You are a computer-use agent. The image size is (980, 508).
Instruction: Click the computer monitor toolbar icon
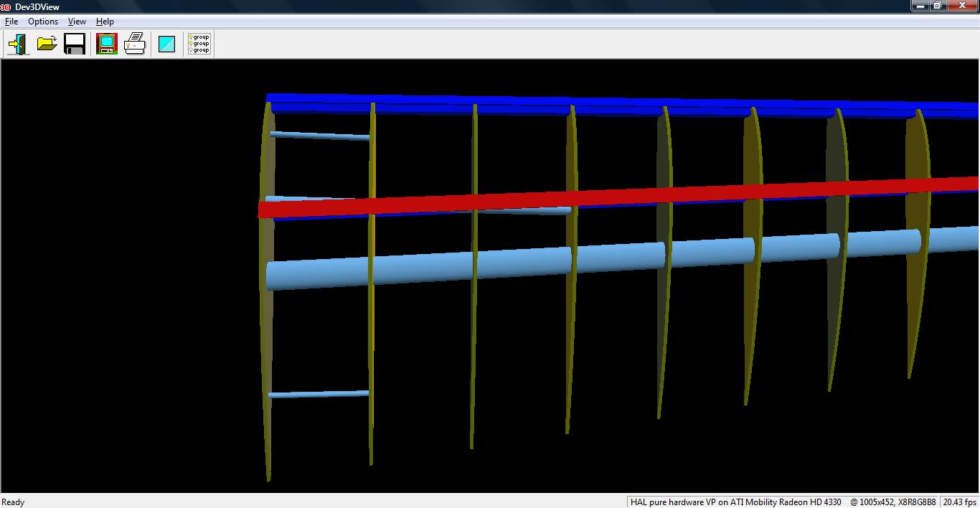pos(107,44)
